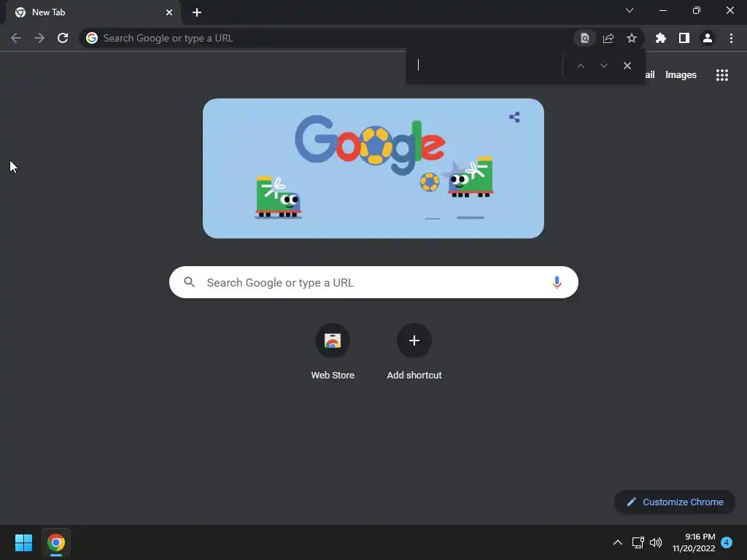Open the profile avatar menu
This screenshot has height=560, width=747.
708,38
